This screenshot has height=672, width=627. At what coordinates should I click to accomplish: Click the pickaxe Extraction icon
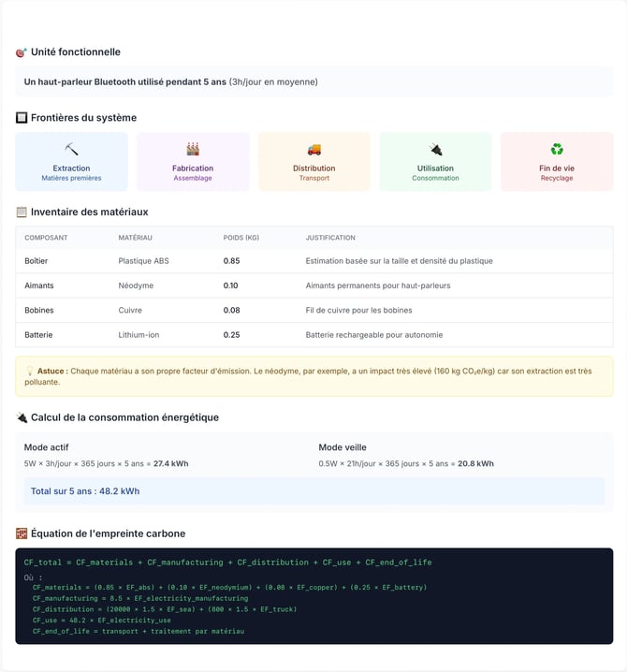[71, 149]
